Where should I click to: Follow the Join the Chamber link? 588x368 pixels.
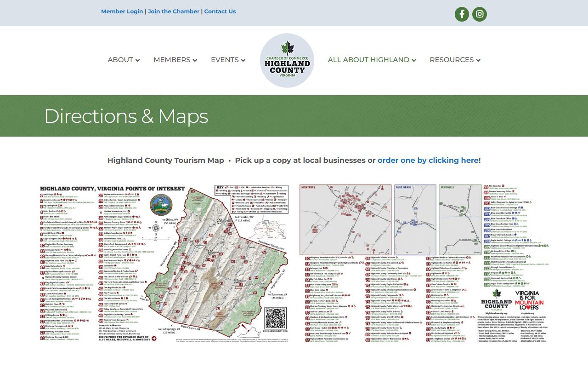[x=174, y=11]
